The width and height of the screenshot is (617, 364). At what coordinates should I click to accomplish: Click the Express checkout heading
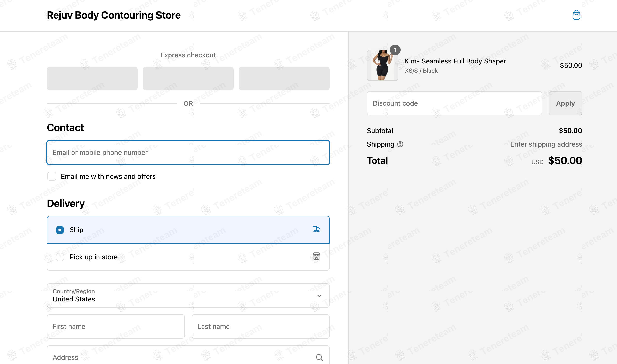coord(188,55)
